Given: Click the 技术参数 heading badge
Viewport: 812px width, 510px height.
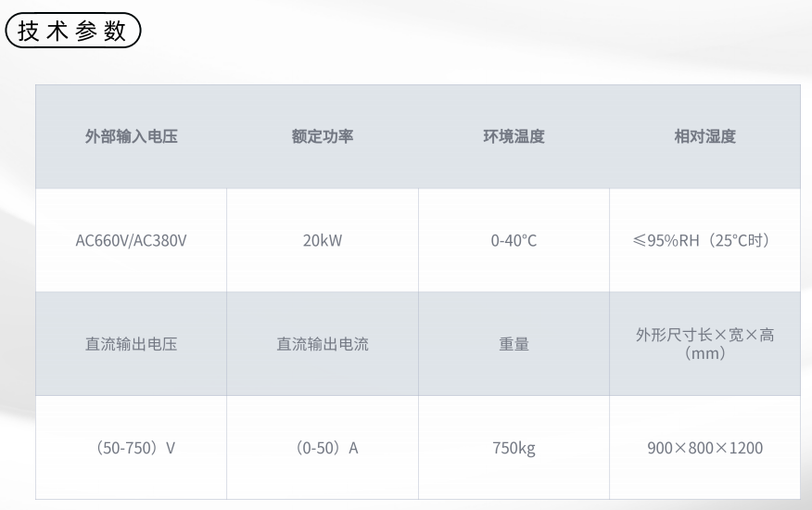Looking at the screenshot, I should 73,31.
